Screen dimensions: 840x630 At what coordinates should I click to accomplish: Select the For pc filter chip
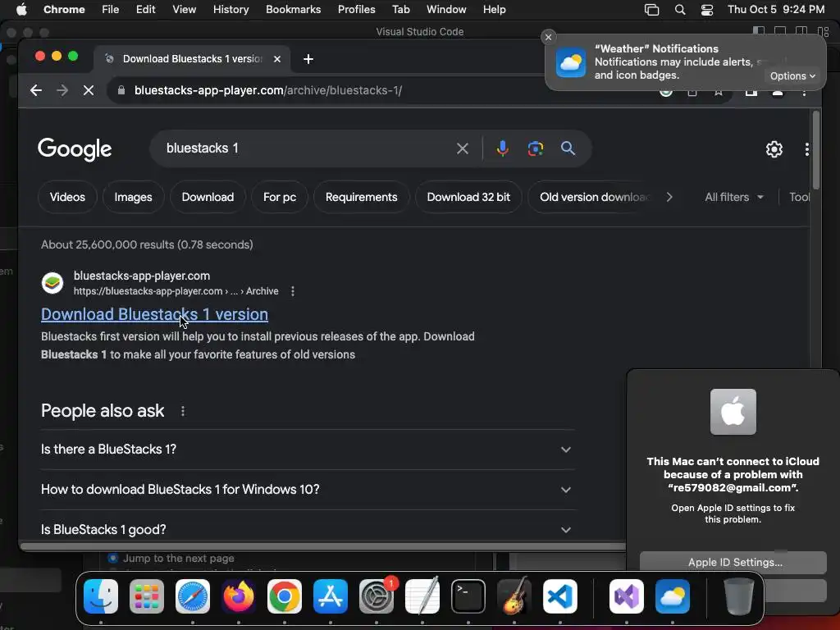[x=280, y=197]
